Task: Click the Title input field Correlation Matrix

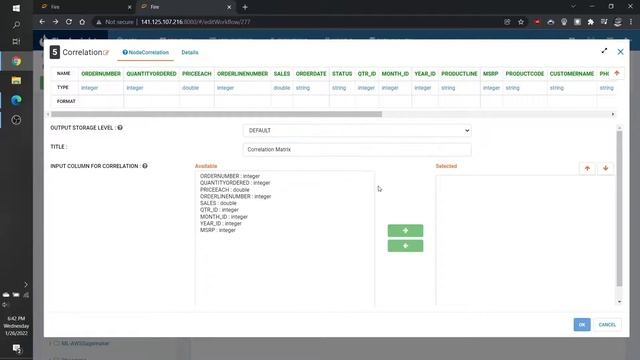Action: click(x=357, y=149)
